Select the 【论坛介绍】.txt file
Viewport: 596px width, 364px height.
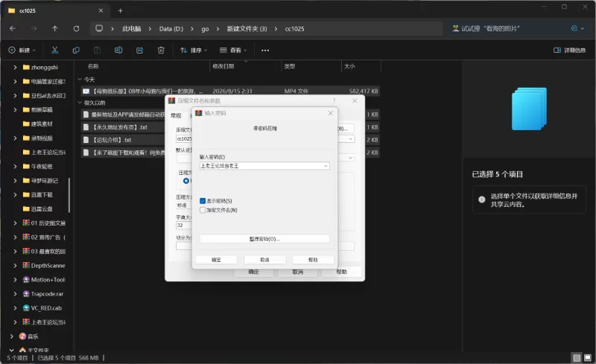[x=112, y=140]
